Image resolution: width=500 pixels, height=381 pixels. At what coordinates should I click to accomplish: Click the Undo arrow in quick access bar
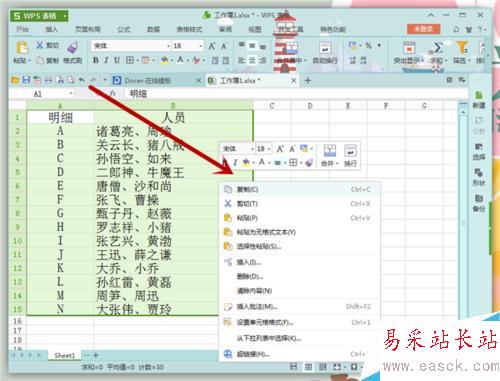(82, 80)
